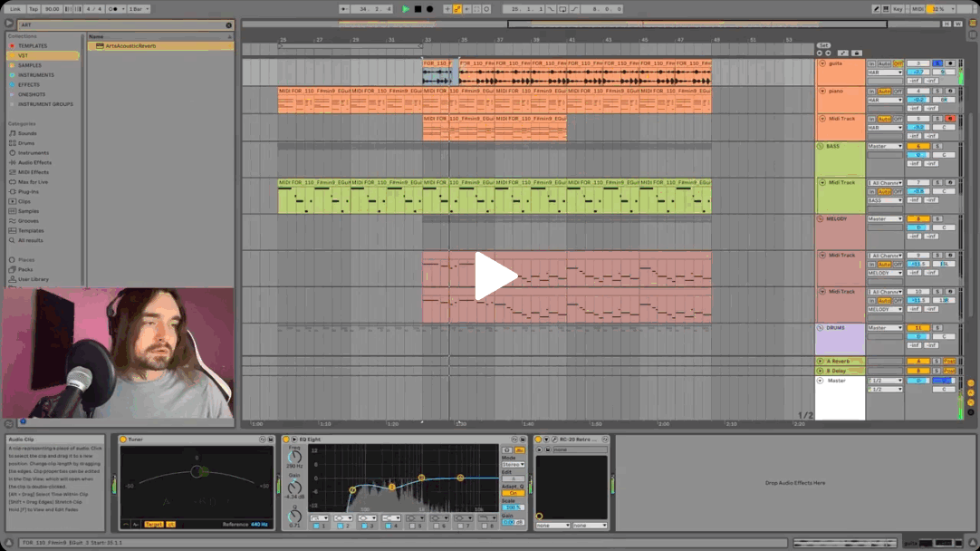Toggle Adaptive Q On in EQ Eight
This screenshot has width=980, height=551.
(514, 493)
